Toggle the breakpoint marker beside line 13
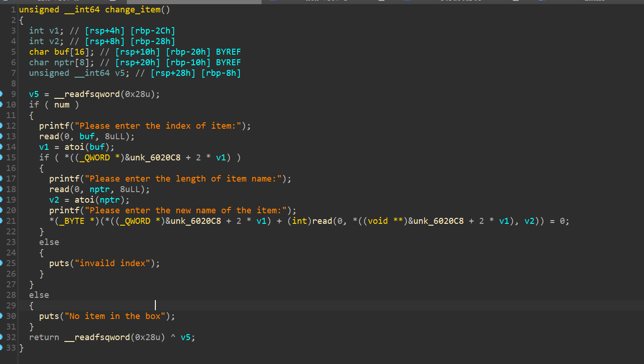The height and width of the screenshot is (364, 644). point(1,136)
